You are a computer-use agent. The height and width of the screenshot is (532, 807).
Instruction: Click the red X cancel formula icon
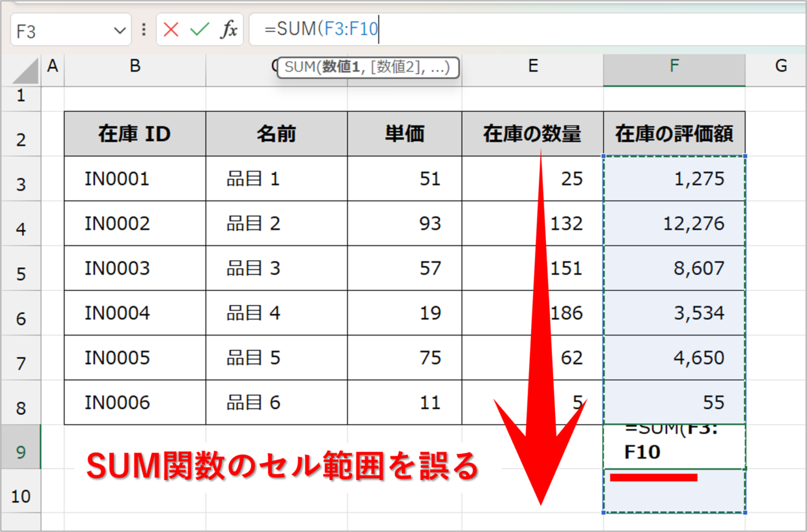[171, 30]
